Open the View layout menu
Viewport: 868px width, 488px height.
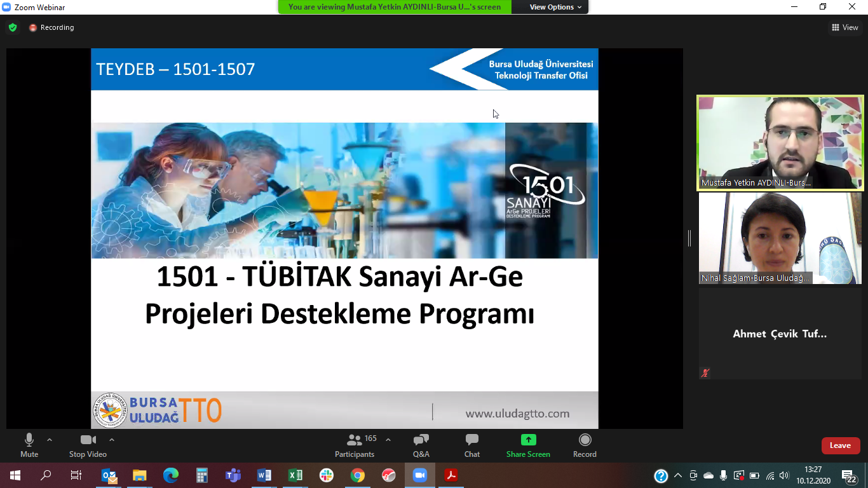[x=845, y=27]
